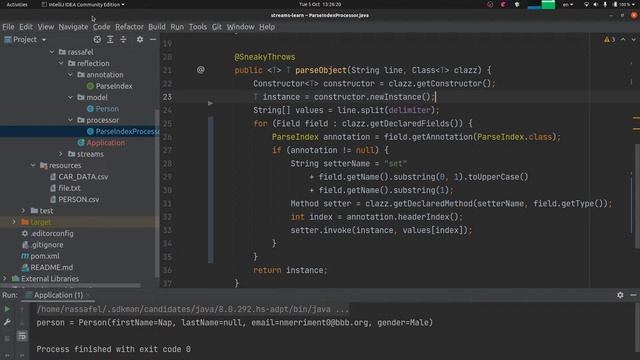640x360 pixels.
Task: Click the Project panel horizontal scrollbar
Action: (x=70, y=285)
